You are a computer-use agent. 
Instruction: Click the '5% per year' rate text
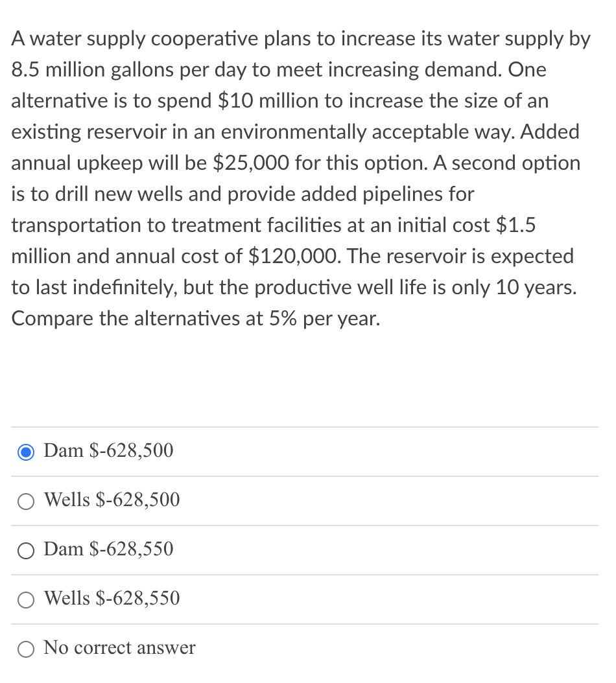coord(324,319)
